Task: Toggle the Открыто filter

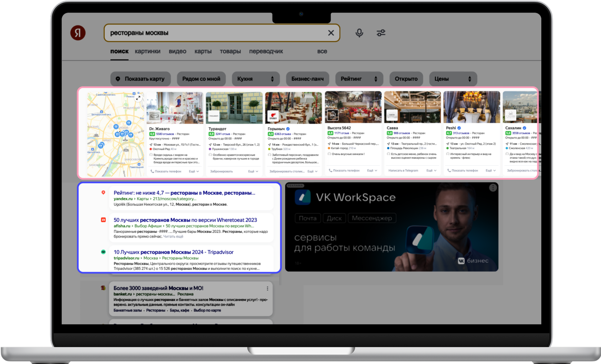Action: click(x=406, y=79)
